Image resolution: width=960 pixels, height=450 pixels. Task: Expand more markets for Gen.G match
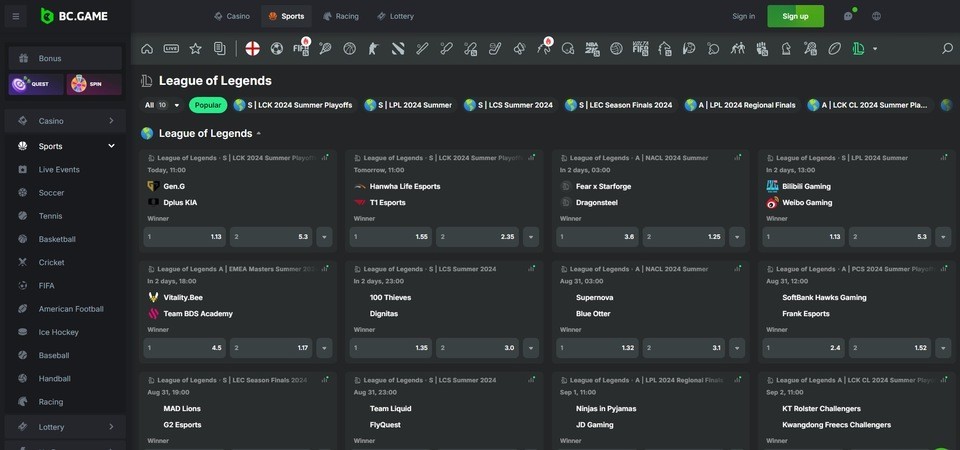click(x=324, y=237)
